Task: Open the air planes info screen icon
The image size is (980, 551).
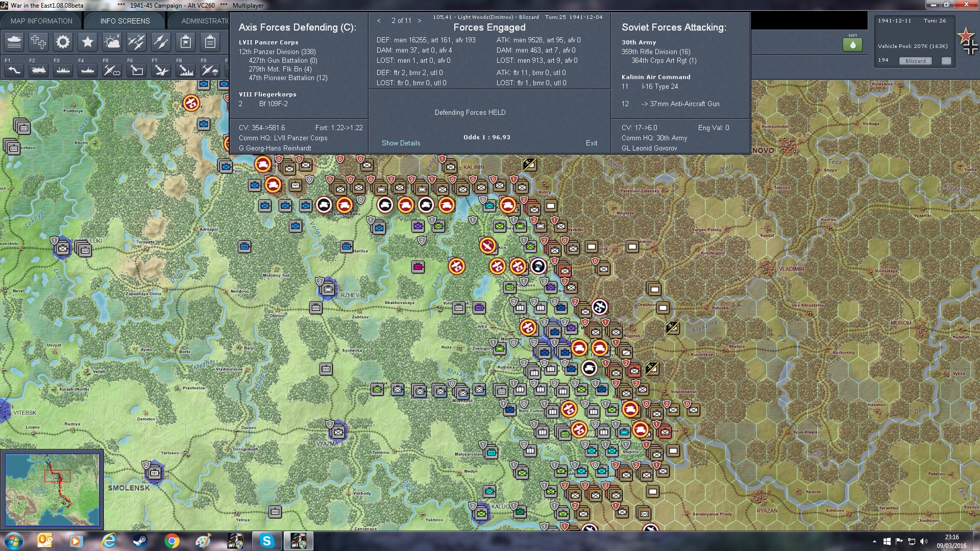Action: [137, 42]
